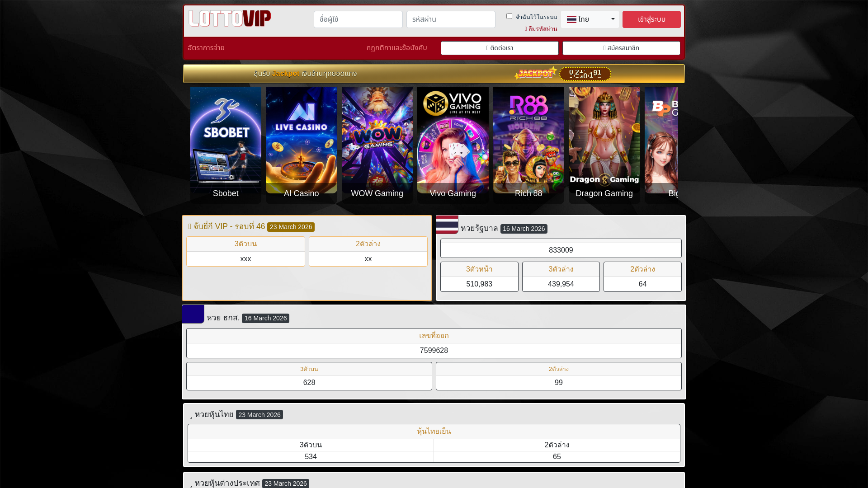Open the Vivo Gaming game card
The width and height of the screenshot is (868, 488).
coord(453,145)
